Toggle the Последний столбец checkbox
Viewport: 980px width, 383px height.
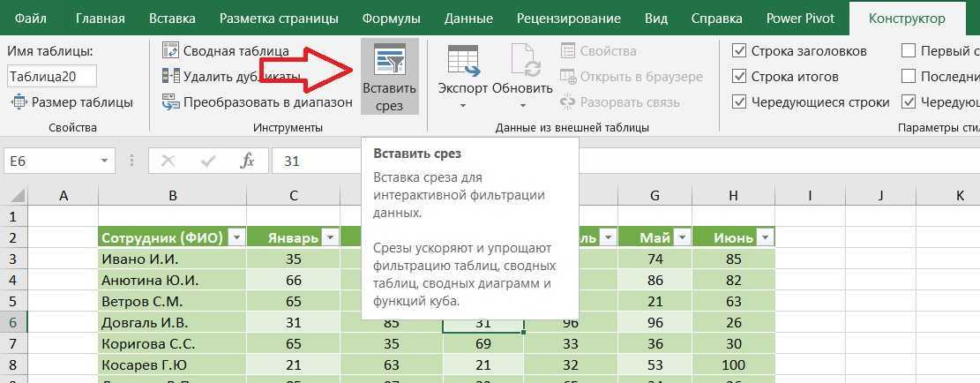coord(909,76)
